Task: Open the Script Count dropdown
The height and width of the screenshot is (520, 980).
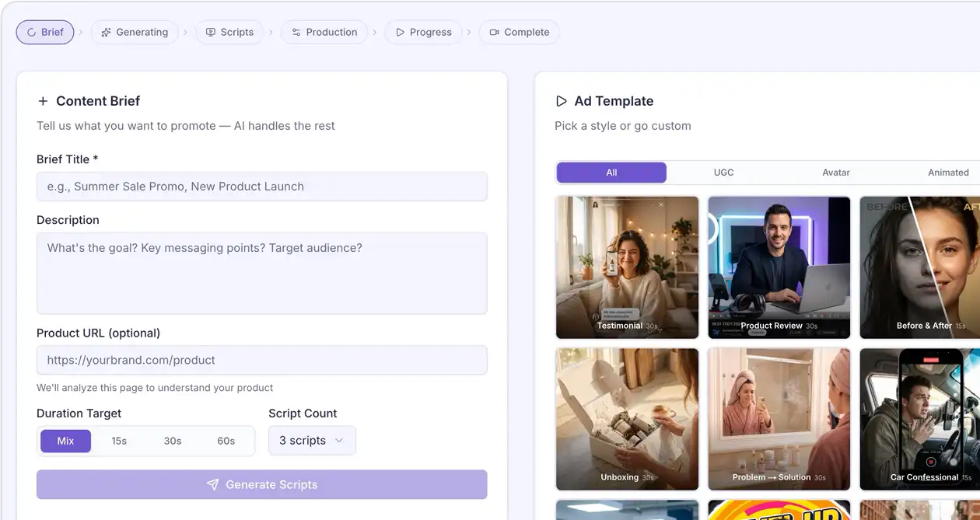Action: tap(312, 441)
